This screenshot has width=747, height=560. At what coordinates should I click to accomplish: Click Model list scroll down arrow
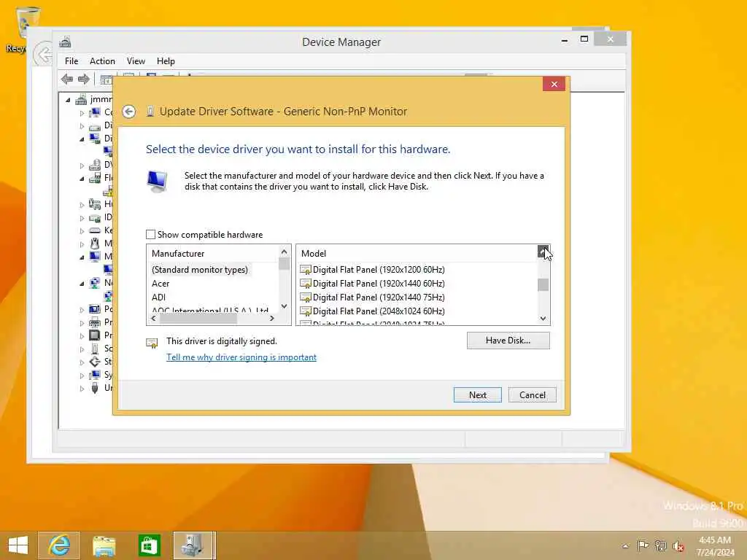[543, 319]
